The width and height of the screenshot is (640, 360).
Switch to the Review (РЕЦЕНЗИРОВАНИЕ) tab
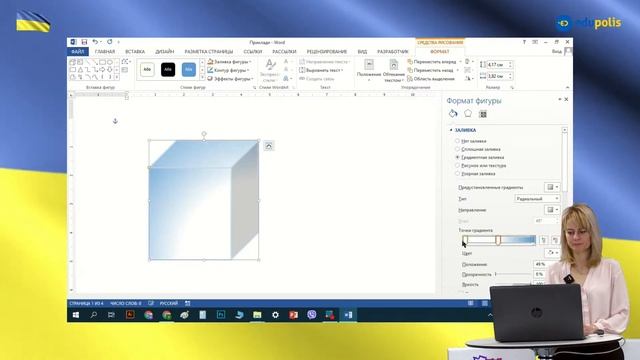(327, 52)
